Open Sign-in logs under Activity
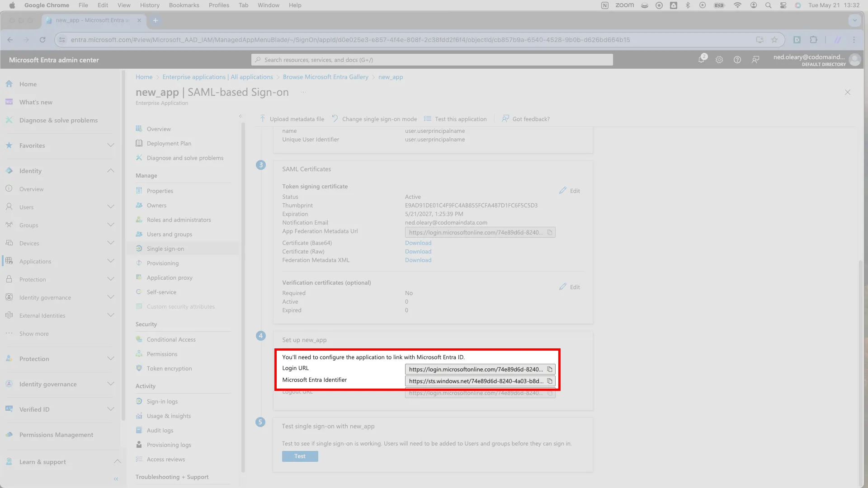This screenshot has height=488, width=868. (x=162, y=401)
